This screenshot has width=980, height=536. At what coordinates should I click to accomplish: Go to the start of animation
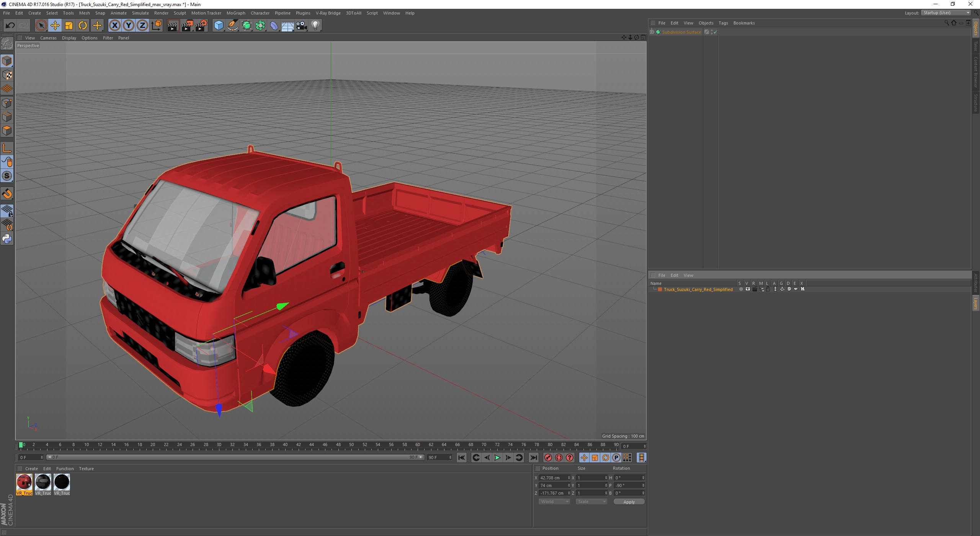point(462,458)
